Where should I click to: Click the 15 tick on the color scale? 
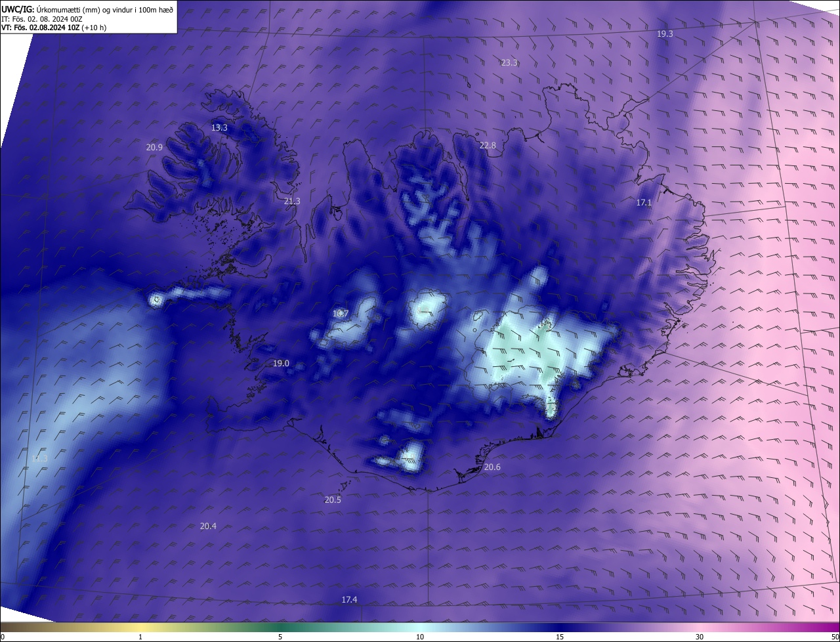[x=560, y=637]
